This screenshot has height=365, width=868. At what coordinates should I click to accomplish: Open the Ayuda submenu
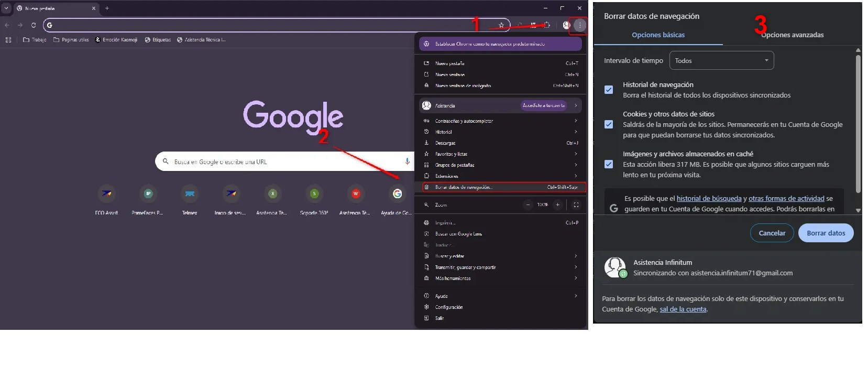click(x=500, y=296)
